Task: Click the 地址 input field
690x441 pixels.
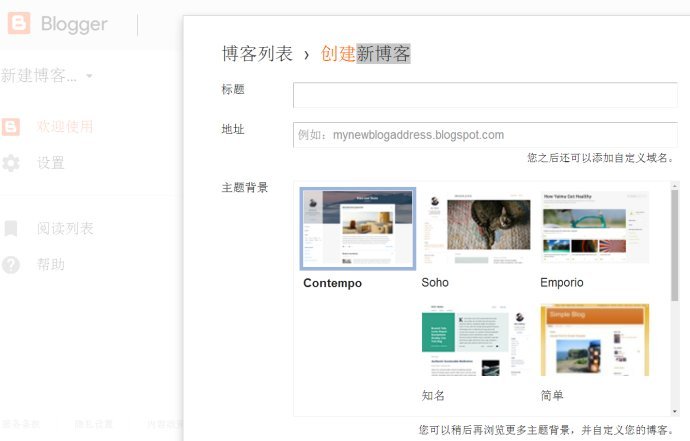Action: 485,135
